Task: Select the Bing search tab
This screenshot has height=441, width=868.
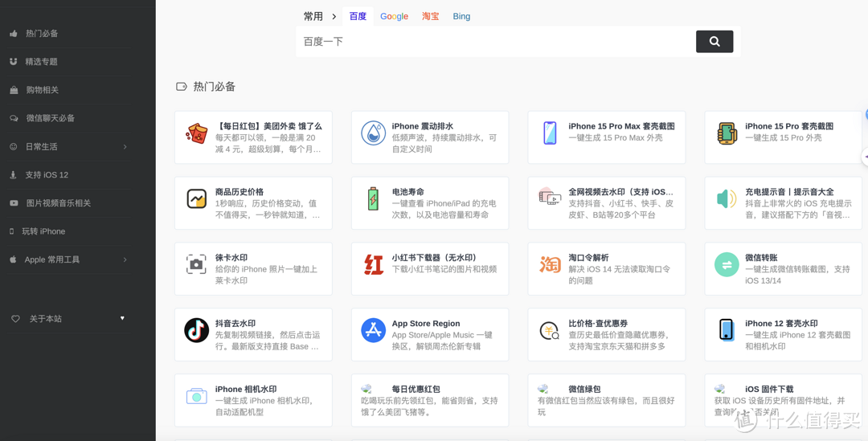Action: click(x=461, y=16)
